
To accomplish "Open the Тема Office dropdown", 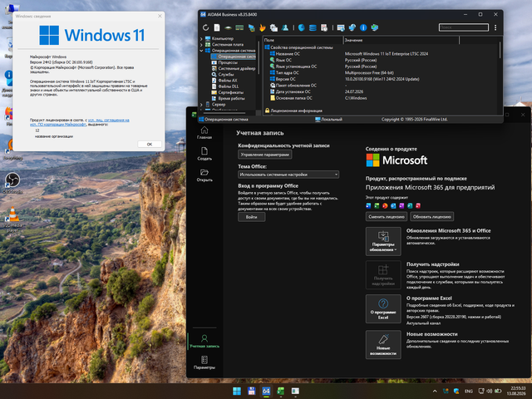I will [x=288, y=175].
